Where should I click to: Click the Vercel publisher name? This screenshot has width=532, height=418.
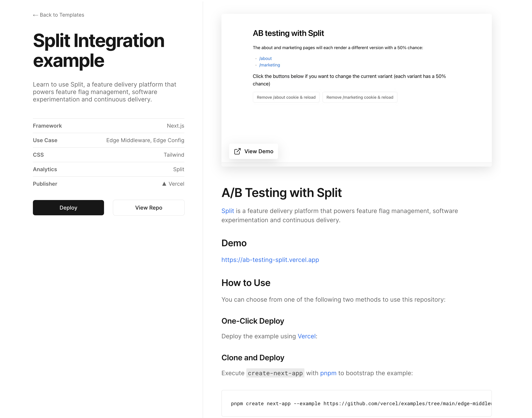coord(176,184)
